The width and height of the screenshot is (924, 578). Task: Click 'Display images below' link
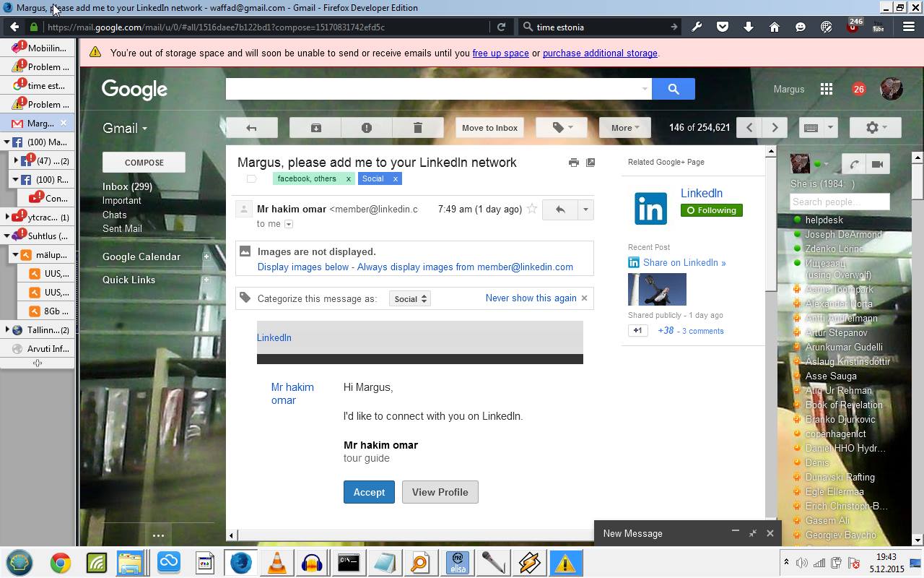point(303,267)
